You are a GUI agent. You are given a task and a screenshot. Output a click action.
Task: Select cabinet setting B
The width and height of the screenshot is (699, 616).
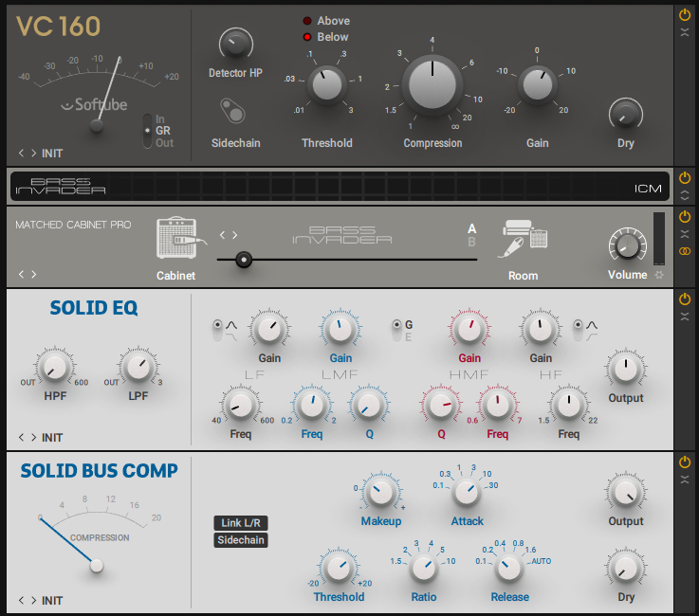(x=471, y=242)
